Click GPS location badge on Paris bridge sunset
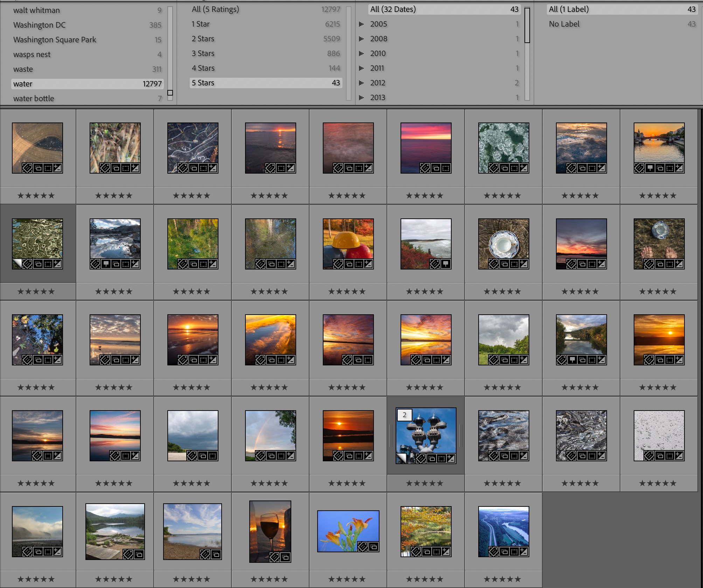 point(650,168)
